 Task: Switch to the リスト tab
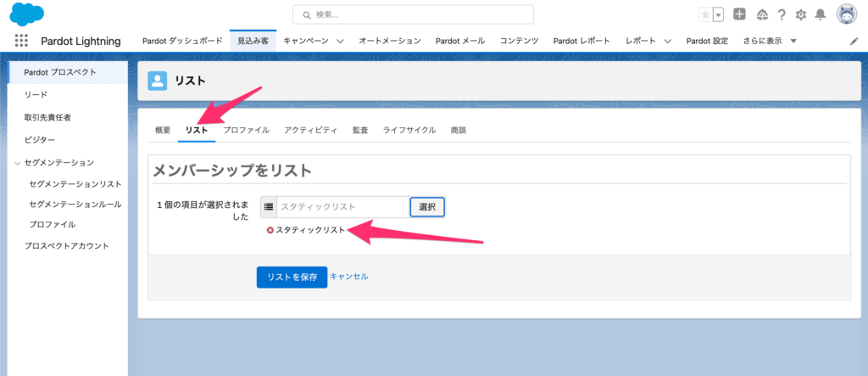(197, 131)
